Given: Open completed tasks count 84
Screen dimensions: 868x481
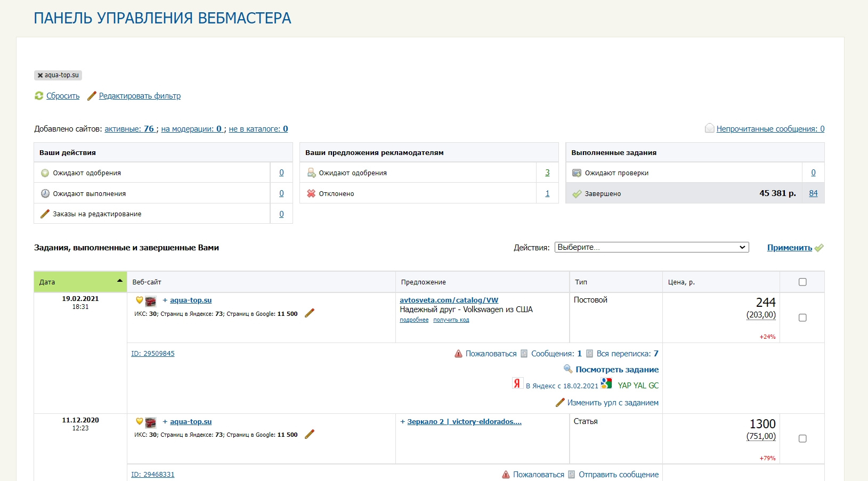Looking at the screenshot, I should point(813,193).
